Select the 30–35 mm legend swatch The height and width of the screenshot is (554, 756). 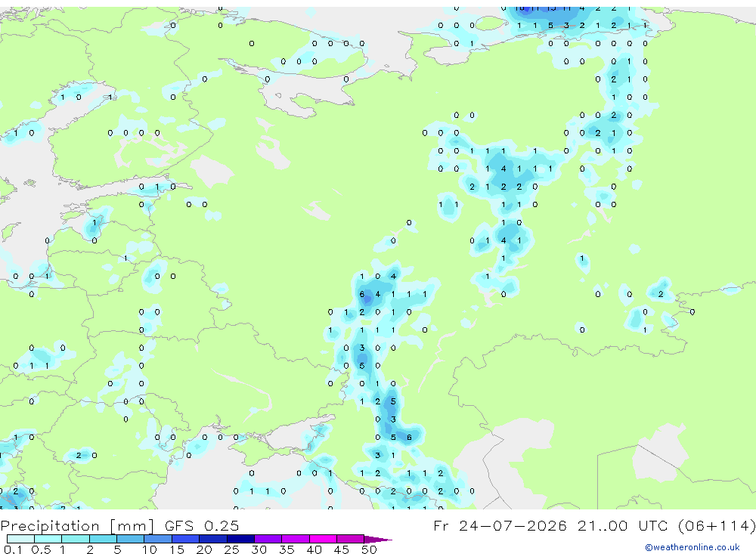268,539
